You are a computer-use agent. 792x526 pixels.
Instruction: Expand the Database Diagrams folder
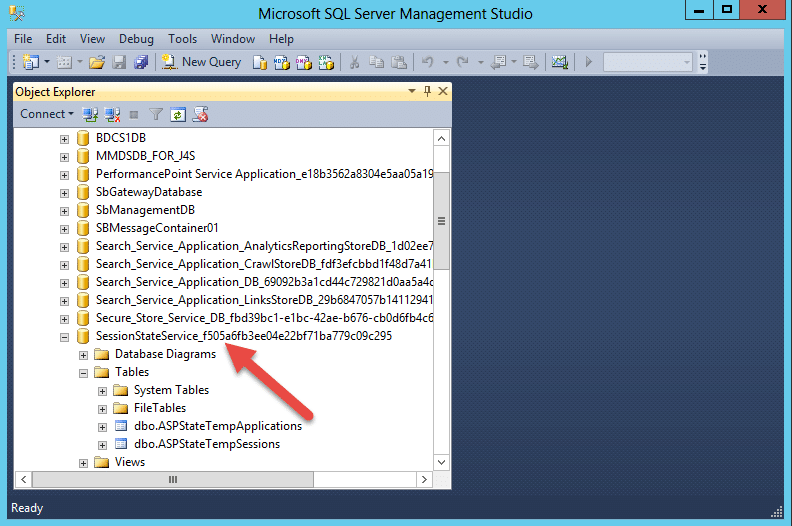click(84, 355)
